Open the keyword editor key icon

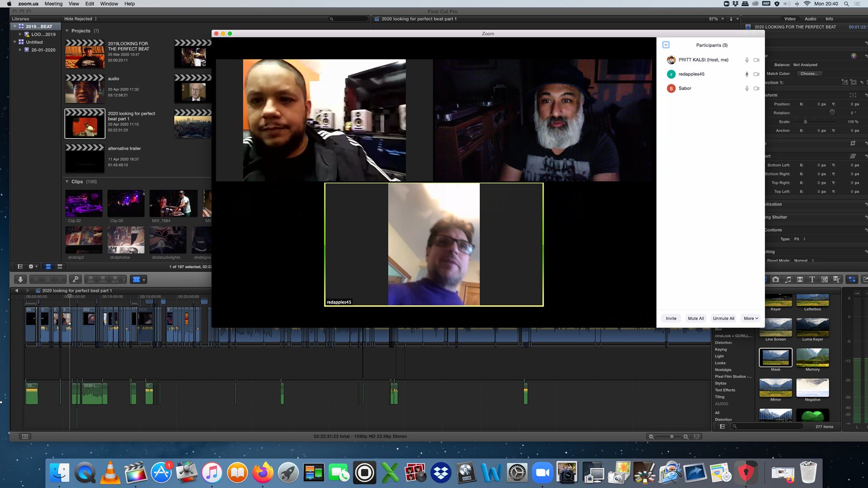(75, 280)
